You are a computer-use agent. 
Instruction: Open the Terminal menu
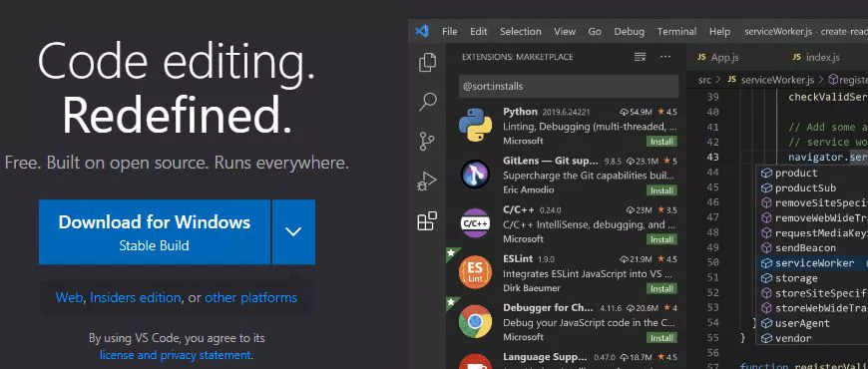676,32
